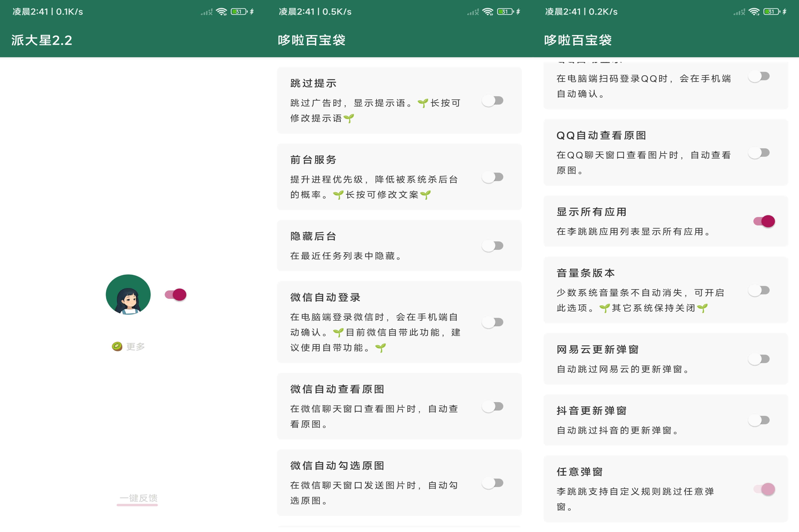Toggle 任意弹窗 switch

(x=764, y=489)
